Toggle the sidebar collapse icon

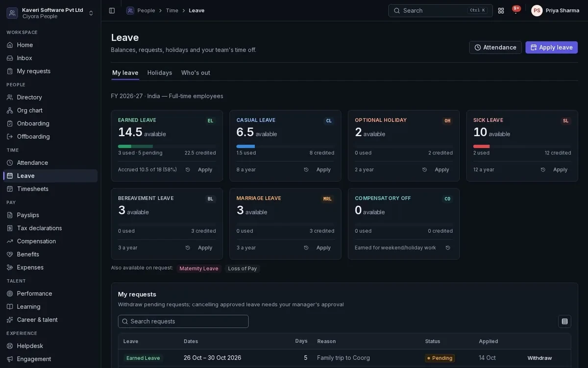(x=112, y=10)
